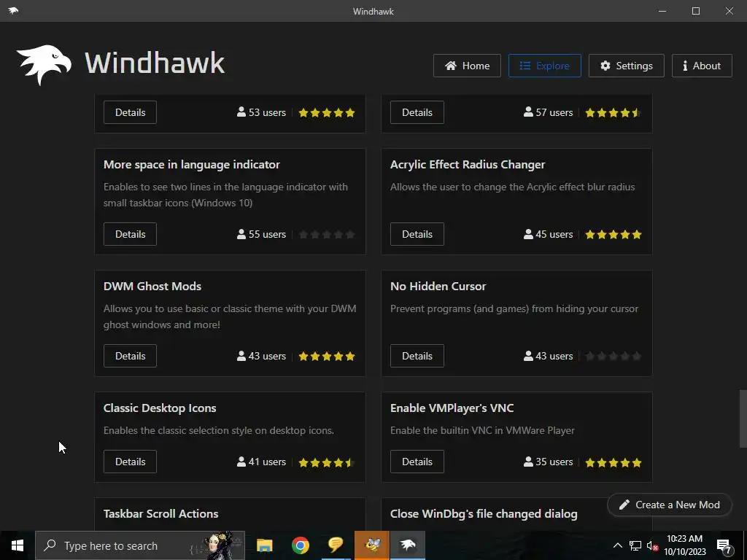Click the user icon beside 45 users
747x560 pixels.
(528, 234)
